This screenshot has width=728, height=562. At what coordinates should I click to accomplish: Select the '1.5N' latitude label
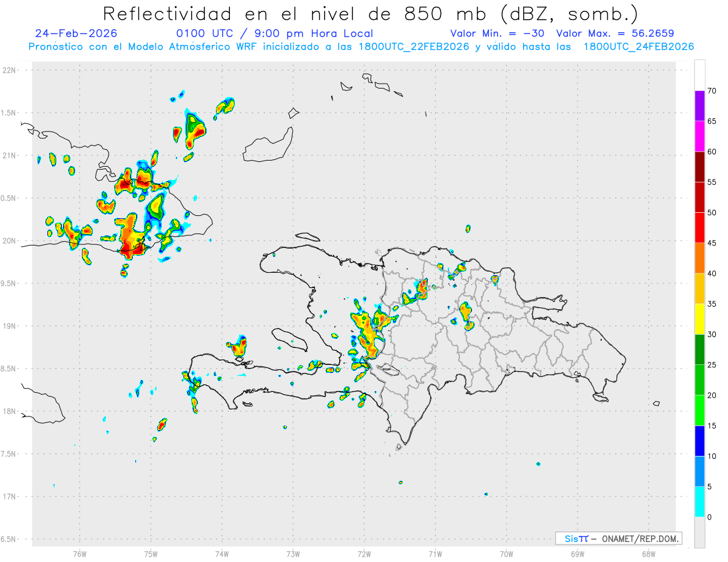point(9,113)
